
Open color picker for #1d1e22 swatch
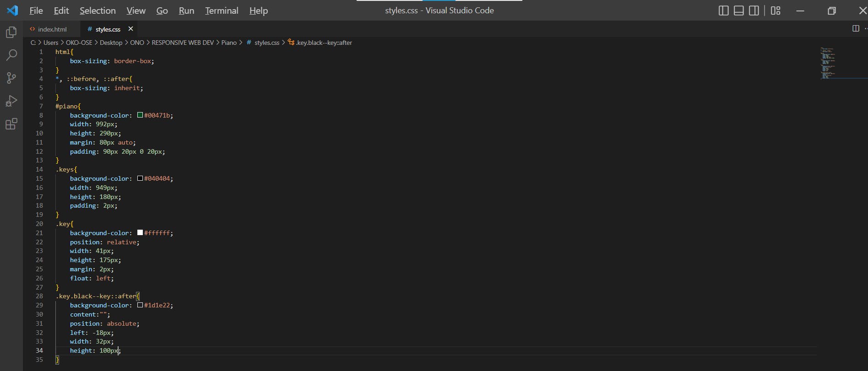point(140,305)
